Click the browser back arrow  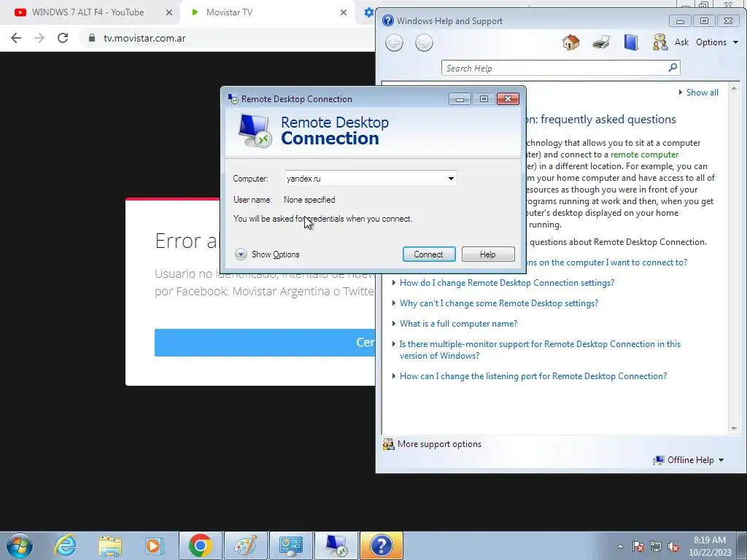tap(16, 38)
